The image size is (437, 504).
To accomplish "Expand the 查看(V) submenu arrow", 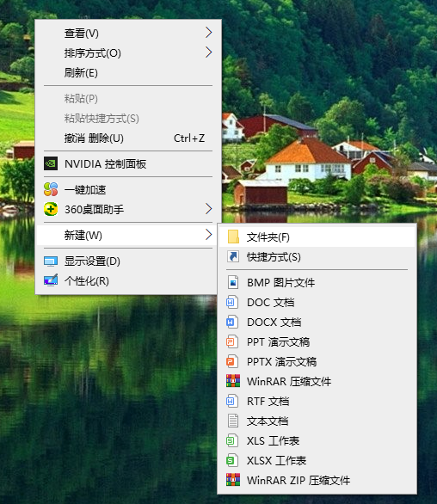I will coord(209,33).
